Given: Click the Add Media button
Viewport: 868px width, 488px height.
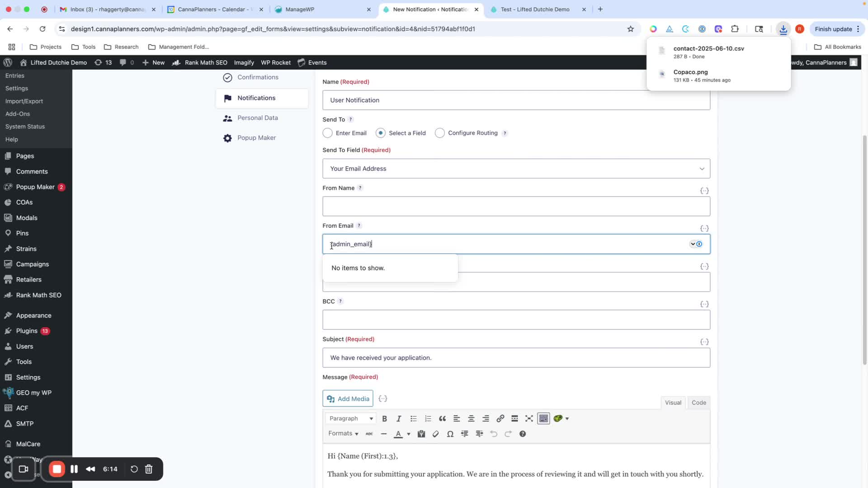Looking at the screenshot, I should (348, 399).
